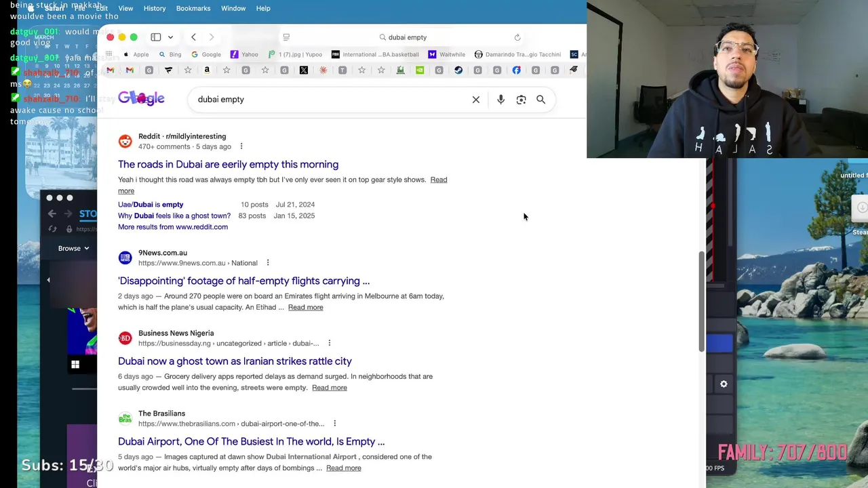The image size is (868, 488).
Task: Switch to the tab with T icon
Action: 342,70
